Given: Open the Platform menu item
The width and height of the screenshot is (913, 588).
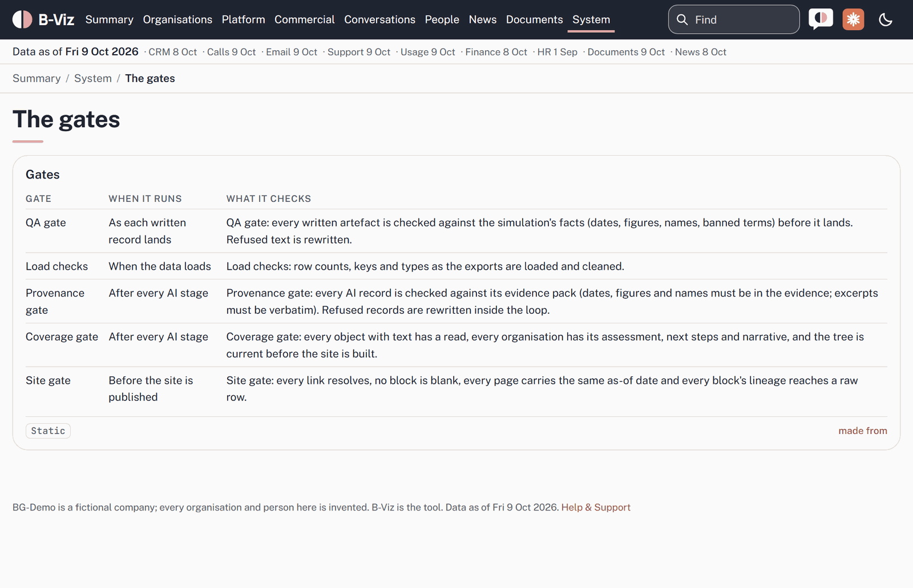Looking at the screenshot, I should coord(244,19).
